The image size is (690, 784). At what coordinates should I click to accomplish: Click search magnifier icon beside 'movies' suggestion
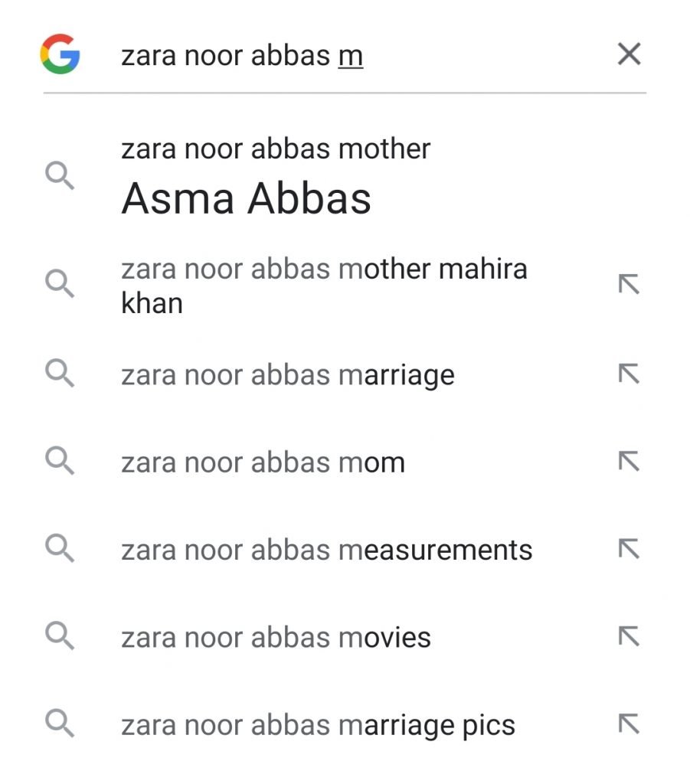click(59, 636)
